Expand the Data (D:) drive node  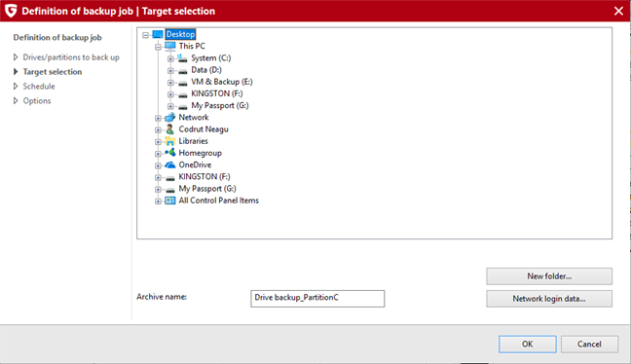coord(170,71)
